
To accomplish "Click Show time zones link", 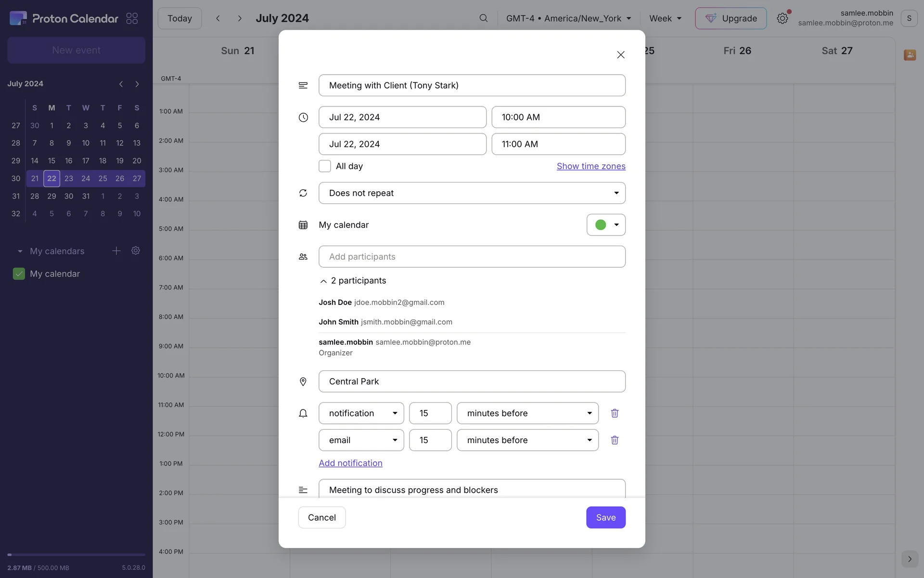I will (591, 166).
